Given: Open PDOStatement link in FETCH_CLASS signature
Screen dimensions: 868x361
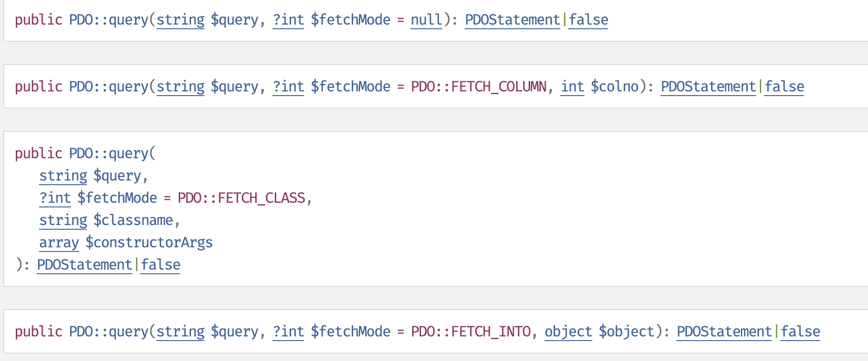Looking at the screenshot, I should coord(84,265).
